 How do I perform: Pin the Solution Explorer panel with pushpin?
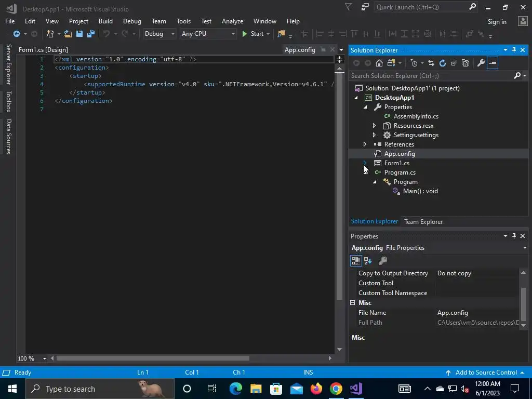514,50
